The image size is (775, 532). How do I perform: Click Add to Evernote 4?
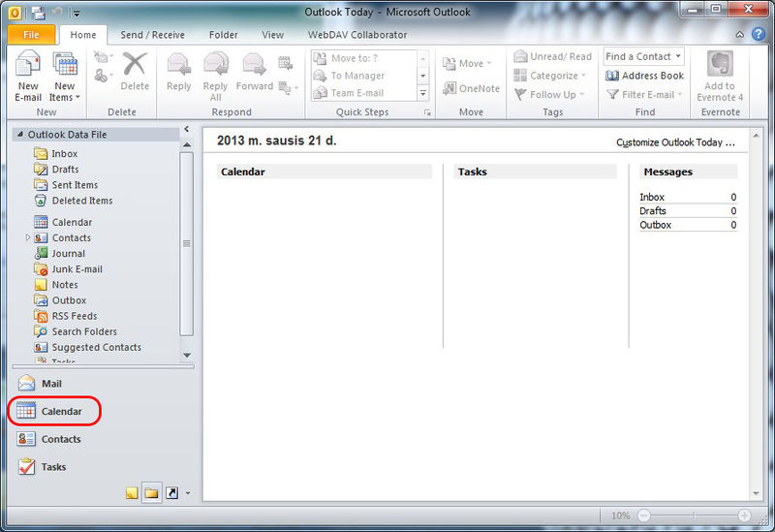point(720,77)
